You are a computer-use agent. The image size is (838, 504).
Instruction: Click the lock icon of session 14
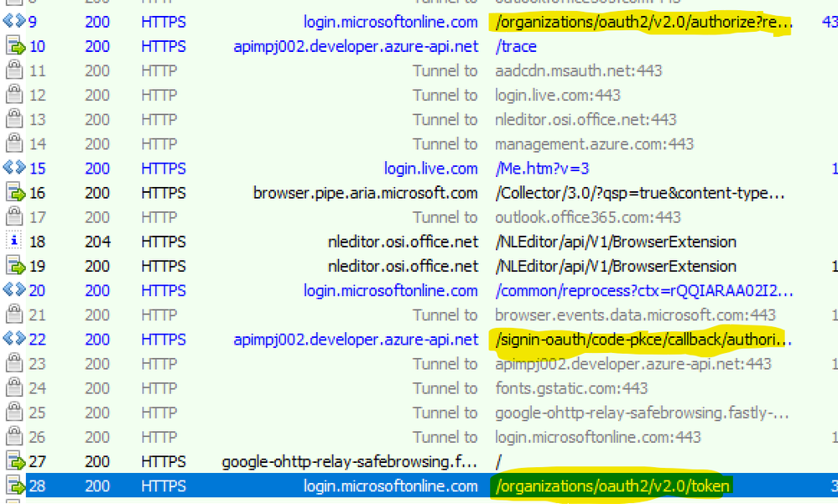pyautogui.click(x=14, y=144)
